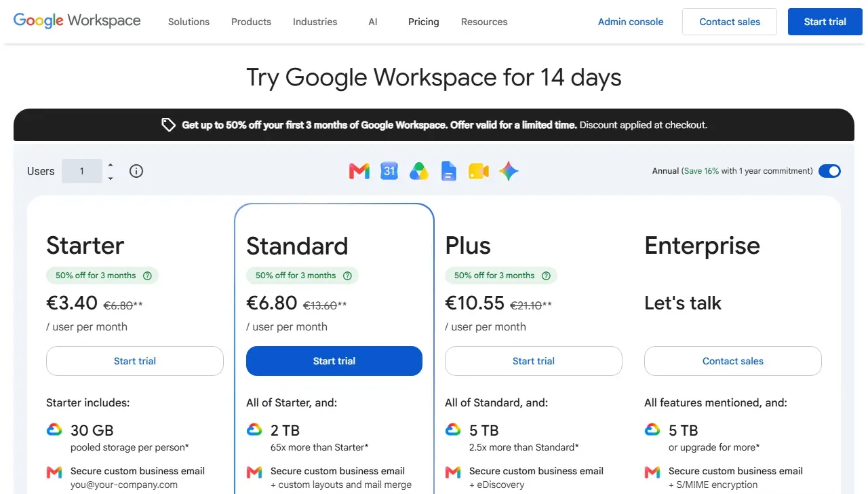Click the help icon in Standard's 50% off badge
868x494 pixels.
pos(348,275)
